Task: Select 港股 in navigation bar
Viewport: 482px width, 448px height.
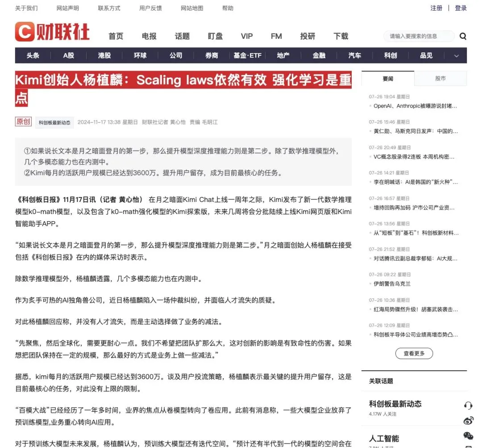Action: coord(104,56)
